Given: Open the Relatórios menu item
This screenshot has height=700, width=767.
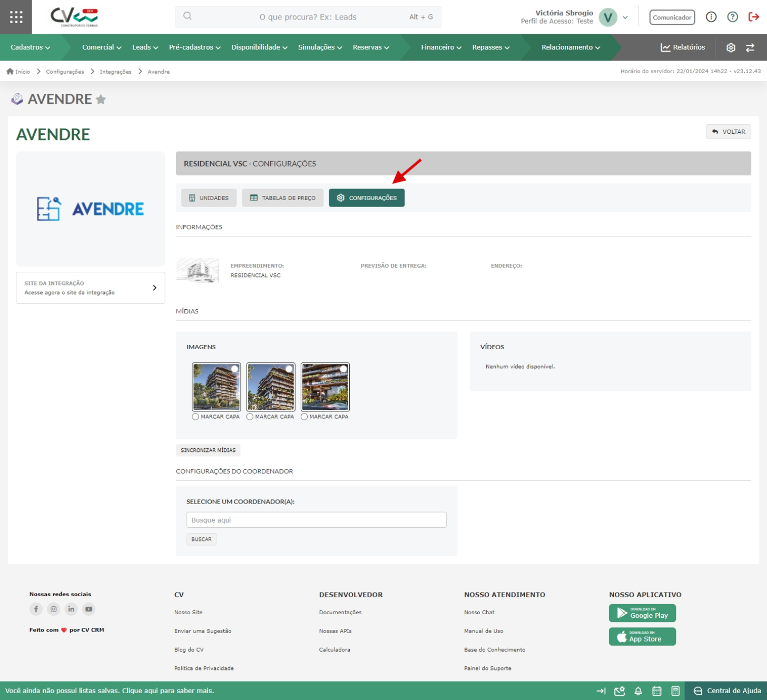Looking at the screenshot, I should click(683, 47).
